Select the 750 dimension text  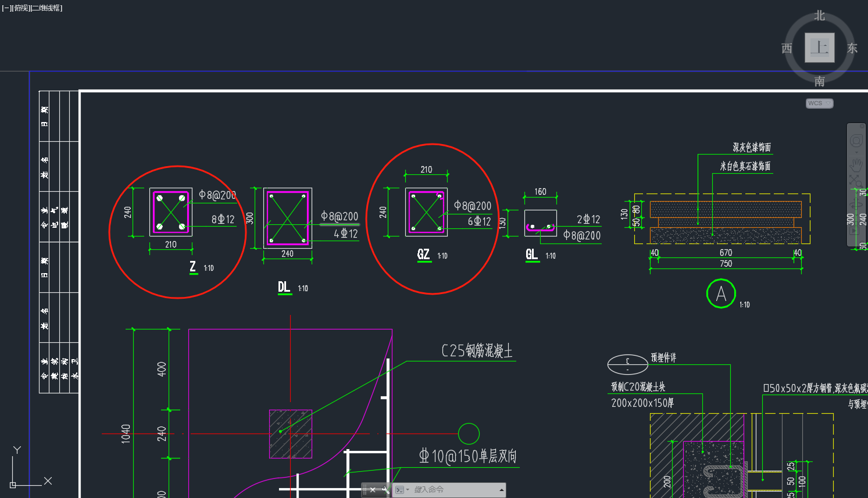point(726,264)
